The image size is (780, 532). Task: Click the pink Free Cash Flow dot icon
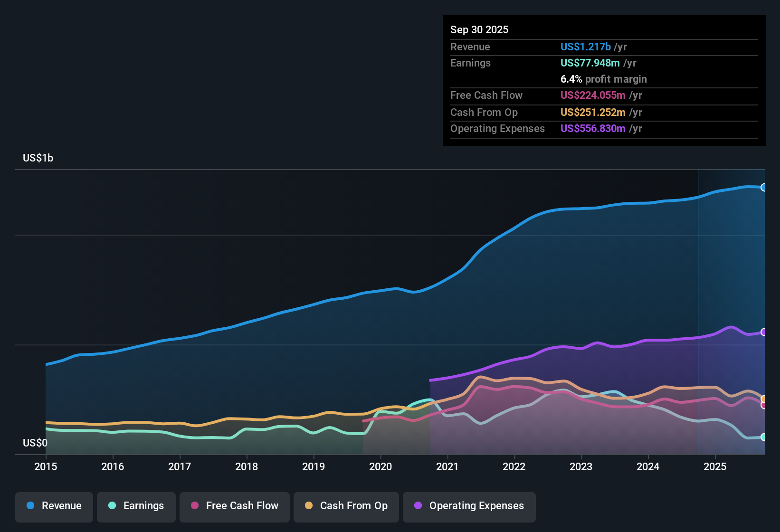(x=194, y=506)
